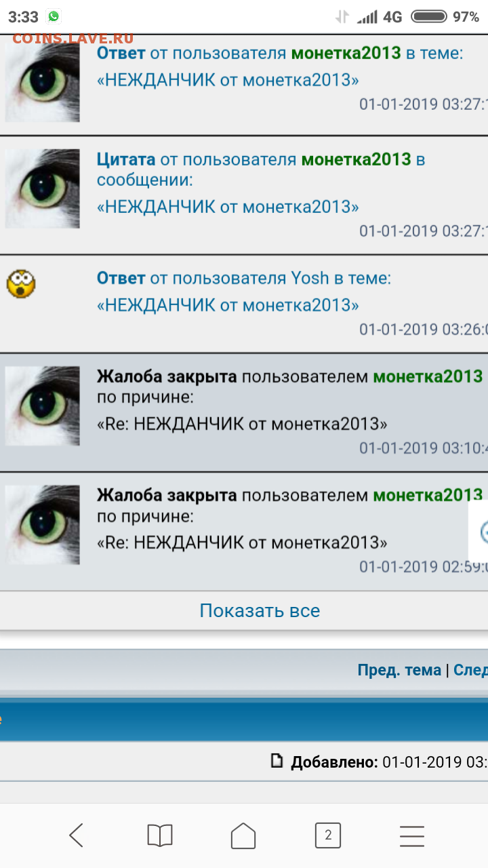Tap the shocked emoji avatar of Yosh

coord(21,283)
